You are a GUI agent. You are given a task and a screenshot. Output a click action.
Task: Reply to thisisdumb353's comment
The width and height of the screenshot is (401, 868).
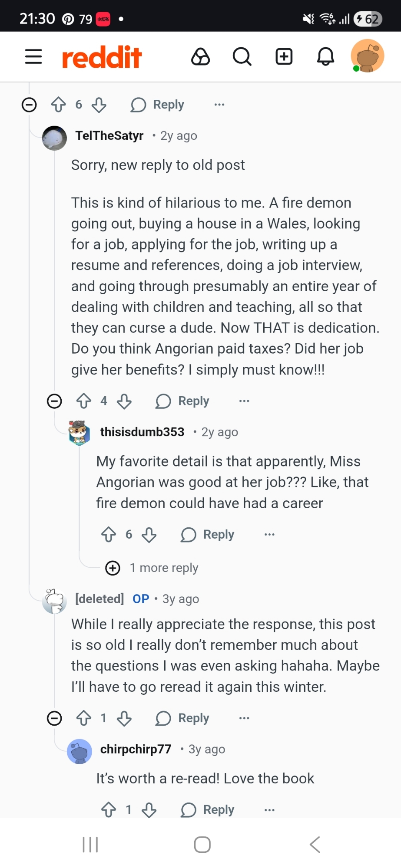pyautogui.click(x=208, y=535)
